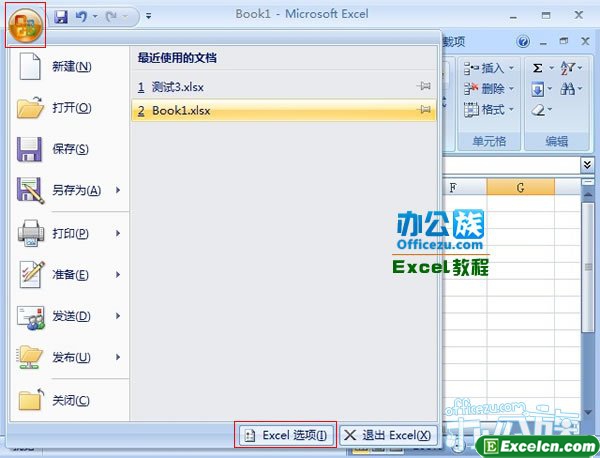Screen dimensions: 600x458
Task: Select column G header
Action: [520, 187]
